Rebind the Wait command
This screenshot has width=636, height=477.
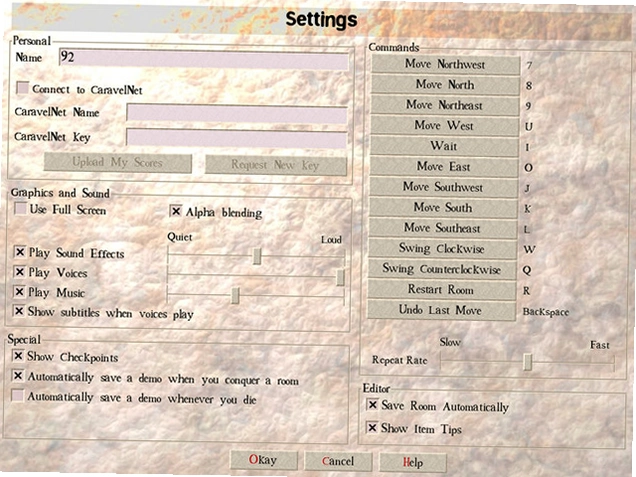pos(444,146)
